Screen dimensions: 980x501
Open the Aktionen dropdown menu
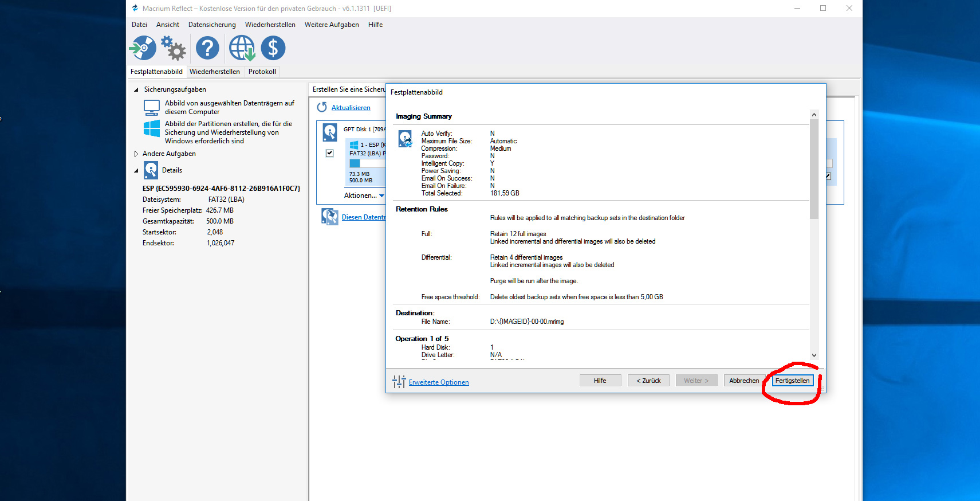point(364,195)
